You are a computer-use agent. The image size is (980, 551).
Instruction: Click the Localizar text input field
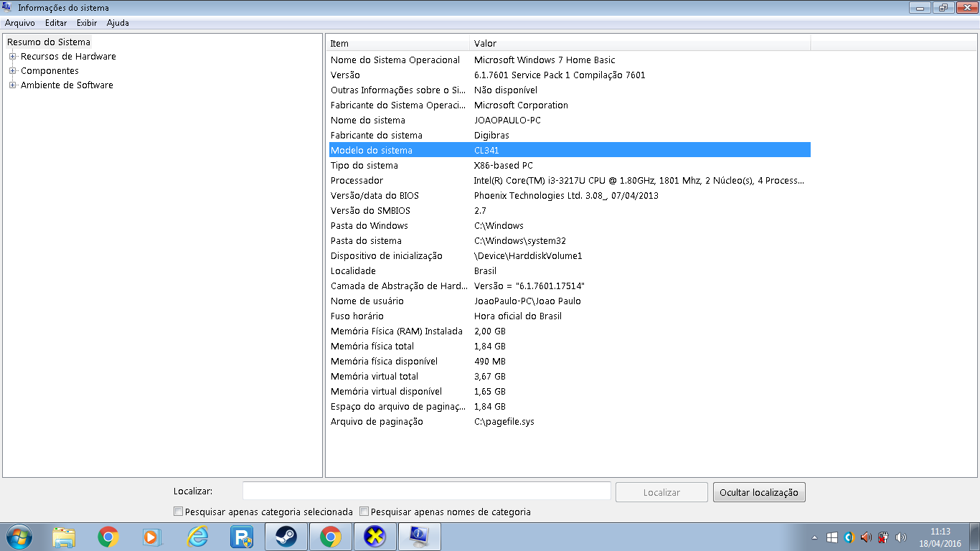[426, 491]
